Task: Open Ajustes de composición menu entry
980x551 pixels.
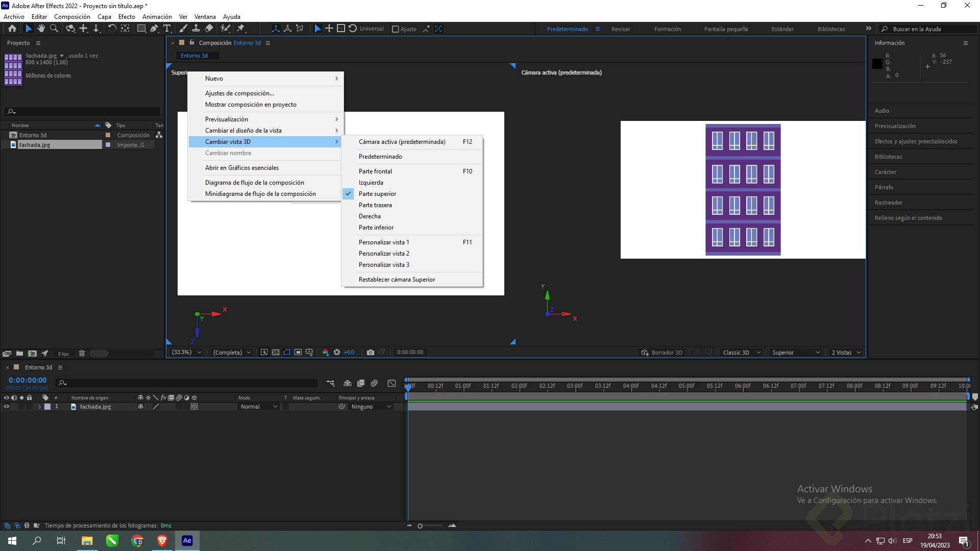Action: [x=265, y=93]
